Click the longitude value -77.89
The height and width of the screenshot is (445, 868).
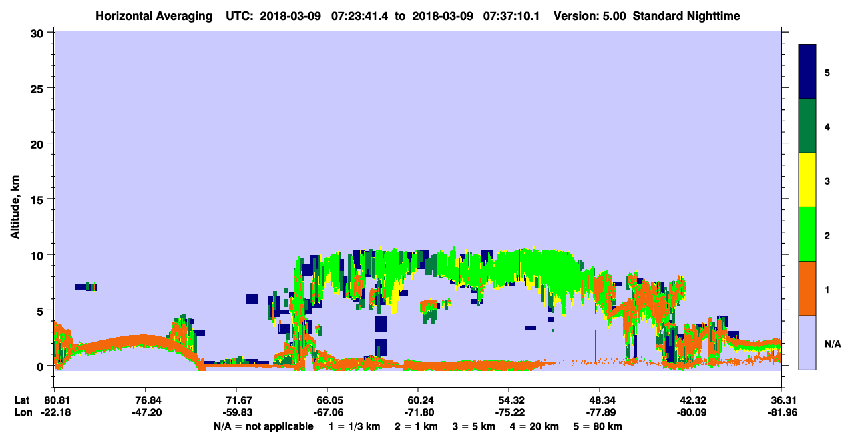click(600, 412)
